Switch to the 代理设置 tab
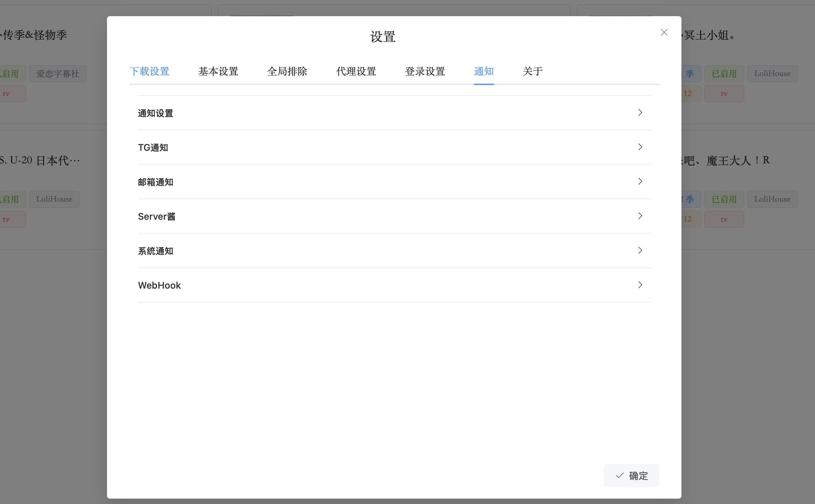 click(x=355, y=71)
